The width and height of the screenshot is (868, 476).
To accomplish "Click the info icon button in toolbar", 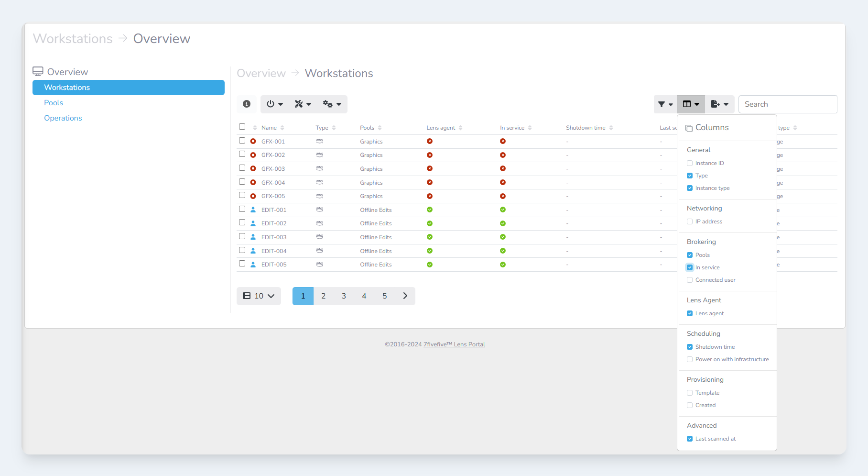I will (247, 104).
